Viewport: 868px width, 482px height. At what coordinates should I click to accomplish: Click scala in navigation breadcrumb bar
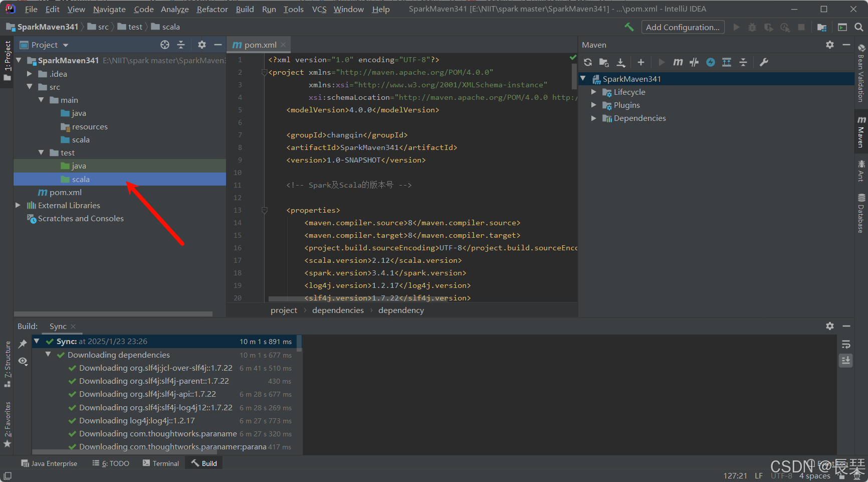[x=165, y=27]
